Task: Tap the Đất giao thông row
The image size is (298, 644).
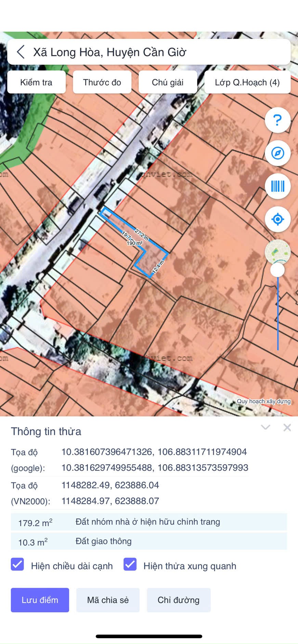Action: click(149, 541)
